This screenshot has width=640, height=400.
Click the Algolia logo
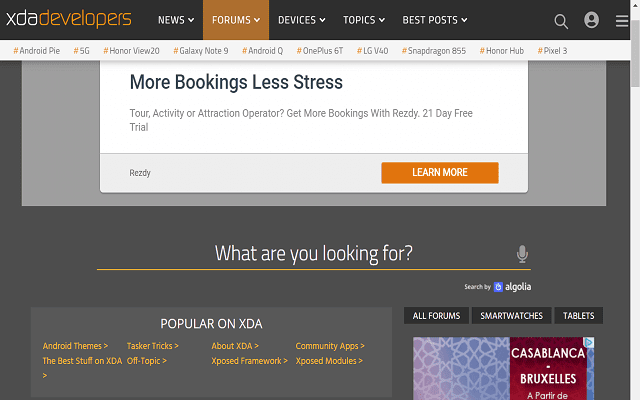[513, 287]
